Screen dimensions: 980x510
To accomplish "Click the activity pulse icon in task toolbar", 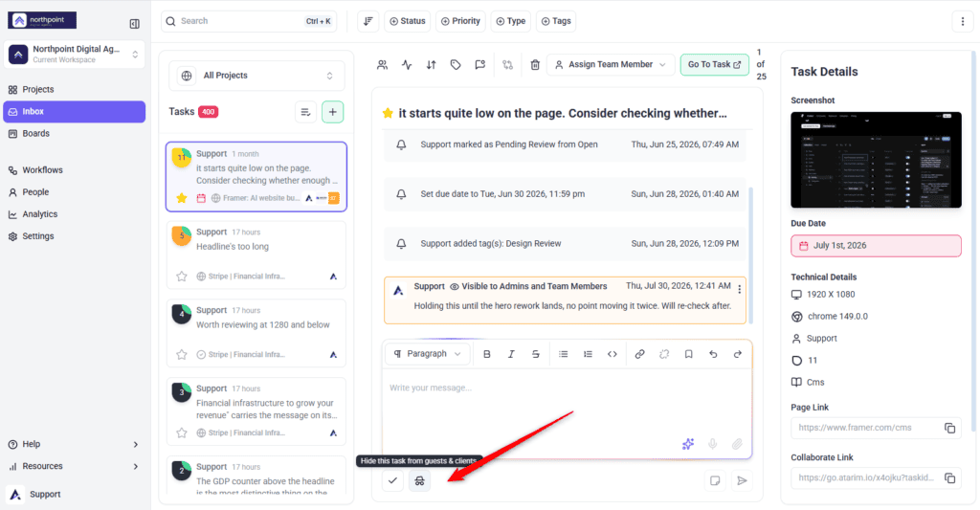I will 407,64.
